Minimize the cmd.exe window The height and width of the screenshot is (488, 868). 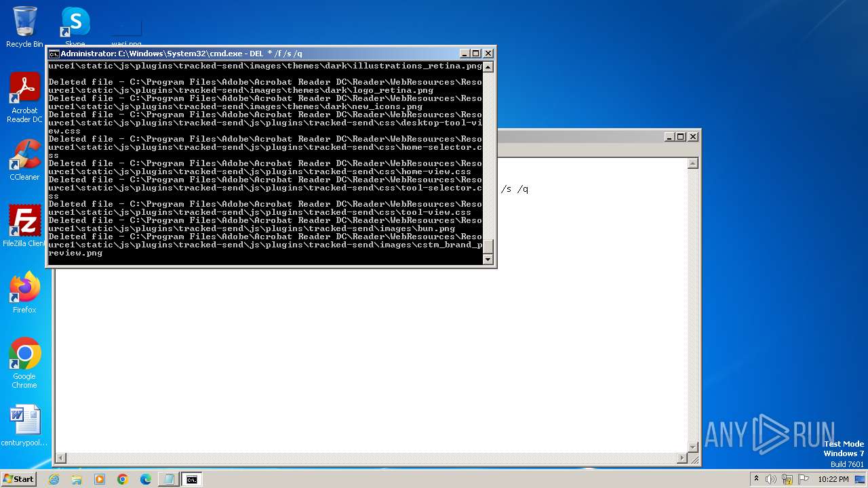click(465, 54)
